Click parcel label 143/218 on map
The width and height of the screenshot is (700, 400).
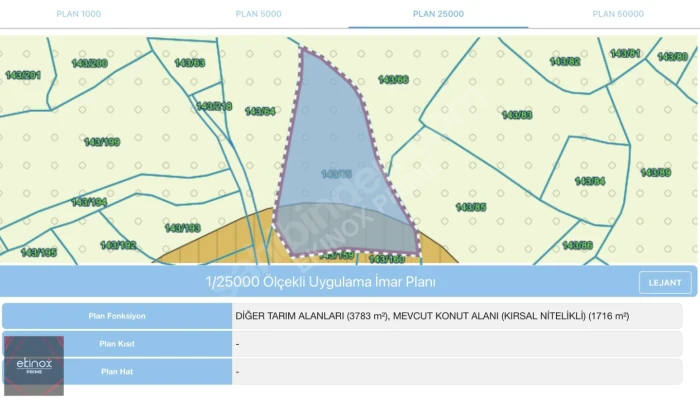(x=214, y=106)
